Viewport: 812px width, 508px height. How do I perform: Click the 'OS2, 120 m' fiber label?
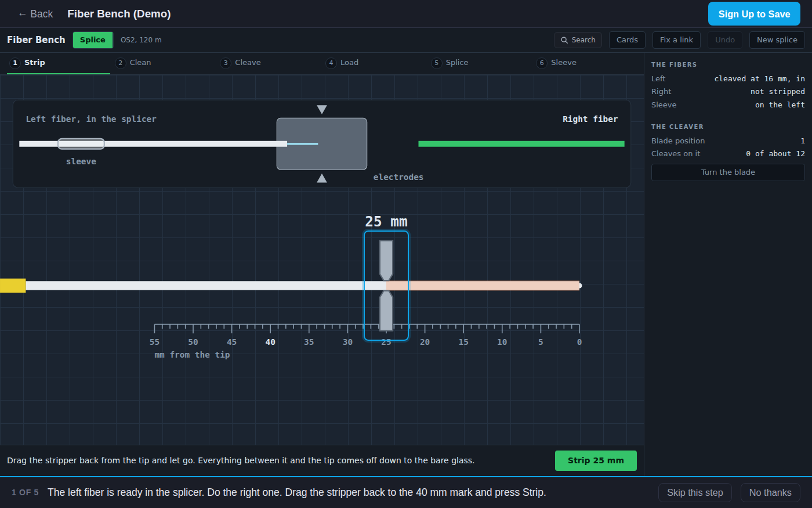(x=141, y=40)
